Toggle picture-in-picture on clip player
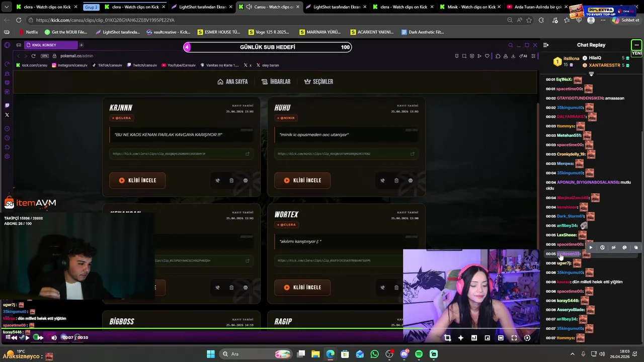Image resolution: width=644 pixels, height=362 pixels. 487,338
